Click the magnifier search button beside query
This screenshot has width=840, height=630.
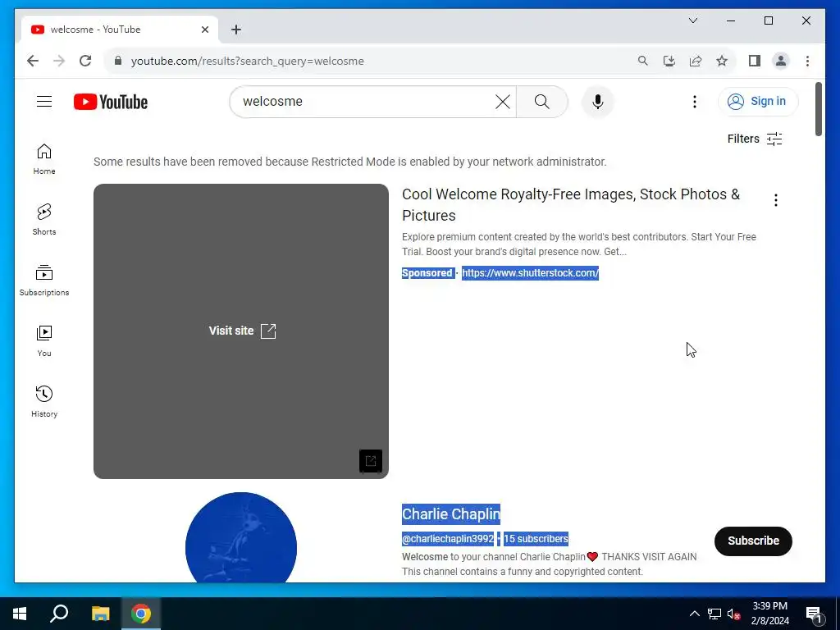(541, 102)
